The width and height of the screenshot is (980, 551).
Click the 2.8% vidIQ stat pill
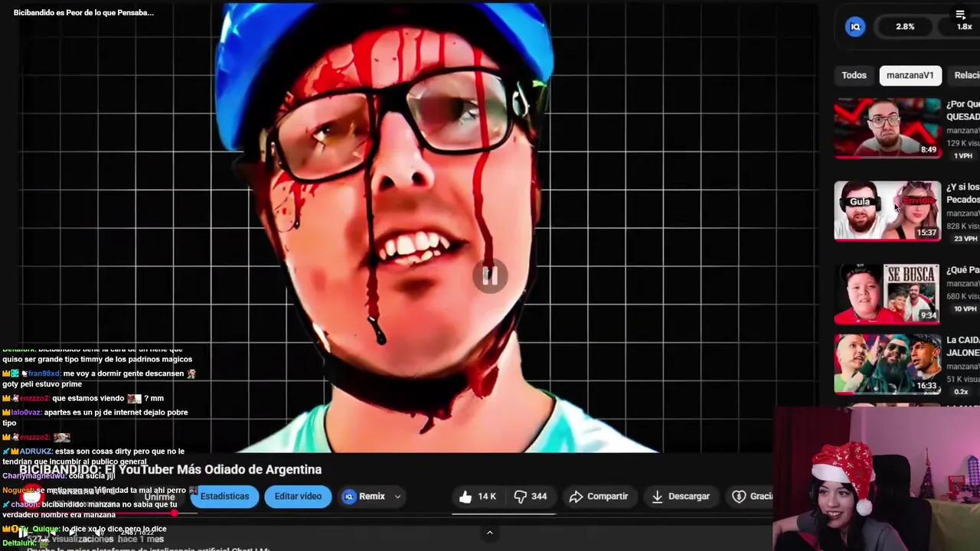pyautogui.click(x=905, y=27)
